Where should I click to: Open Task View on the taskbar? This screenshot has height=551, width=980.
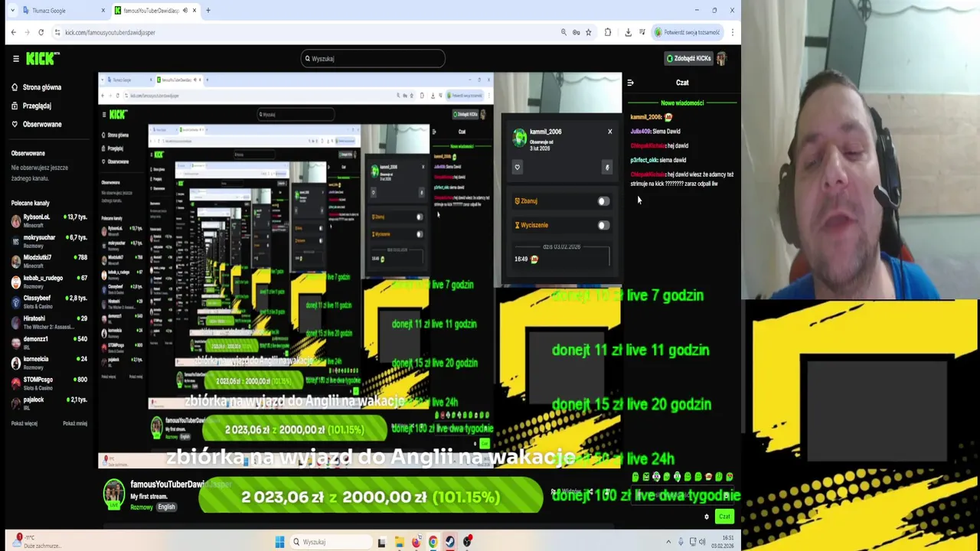tap(381, 542)
